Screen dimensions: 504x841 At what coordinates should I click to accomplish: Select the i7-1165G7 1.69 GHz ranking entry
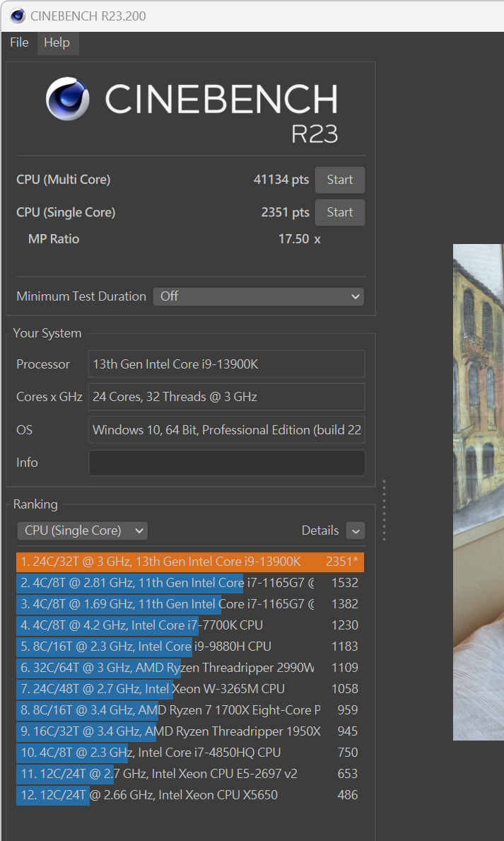tap(190, 604)
